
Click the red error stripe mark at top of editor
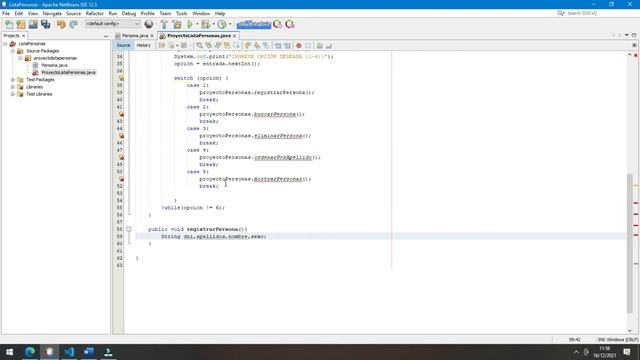[x=636, y=55]
